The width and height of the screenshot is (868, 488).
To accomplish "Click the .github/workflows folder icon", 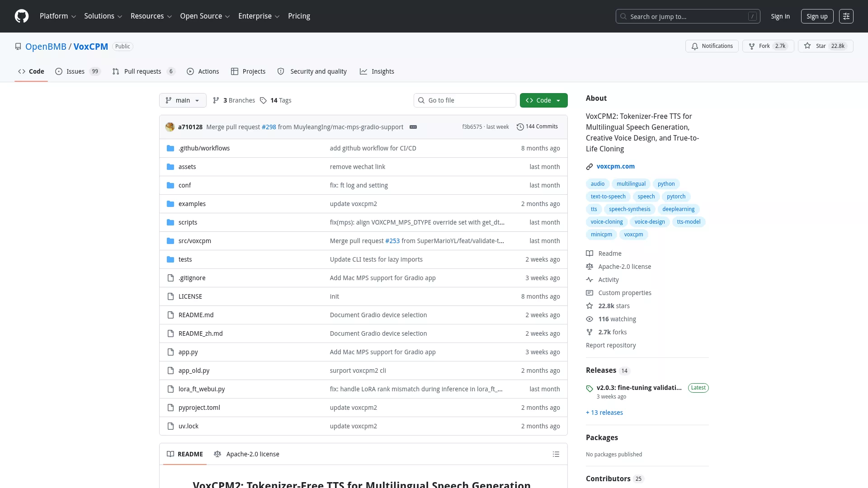I will (170, 148).
